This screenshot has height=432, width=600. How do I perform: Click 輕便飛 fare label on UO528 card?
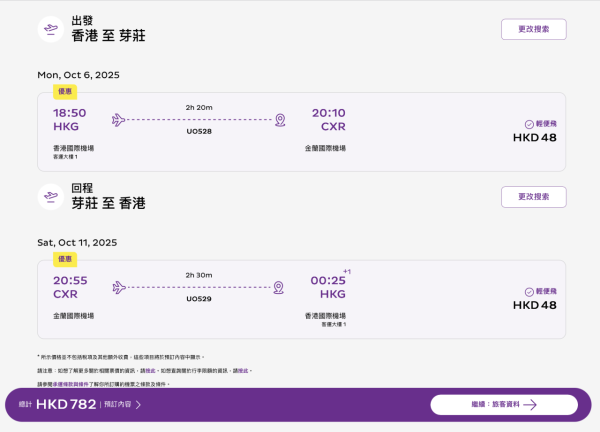pos(546,124)
